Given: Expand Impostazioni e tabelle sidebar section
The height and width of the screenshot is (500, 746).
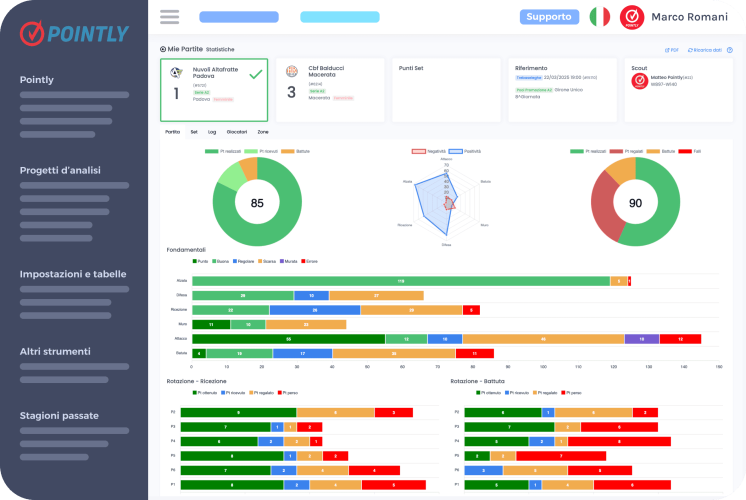Looking at the screenshot, I should pyautogui.click(x=73, y=274).
